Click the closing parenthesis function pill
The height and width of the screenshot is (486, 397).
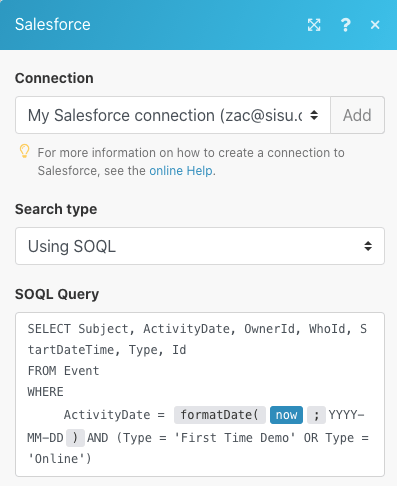coord(75,438)
